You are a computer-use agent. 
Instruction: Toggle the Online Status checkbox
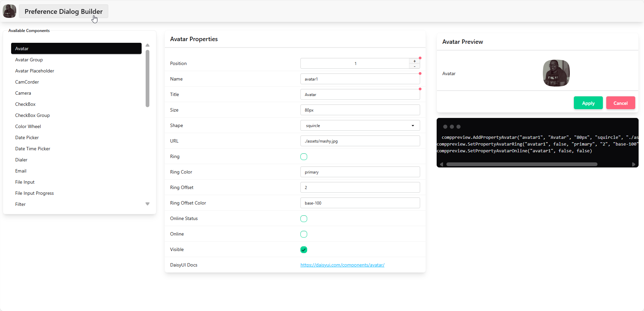coord(304,219)
